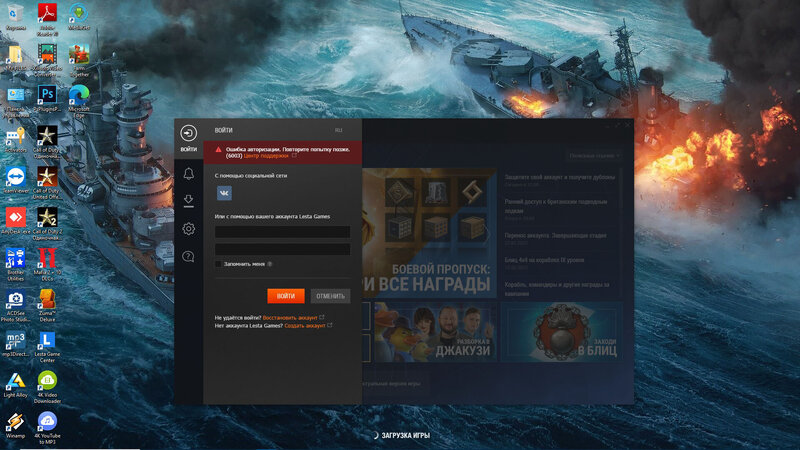The image size is (800, 450).
Task: Click the Восстановить аккаунт link
Action: (x=290, y=318)
